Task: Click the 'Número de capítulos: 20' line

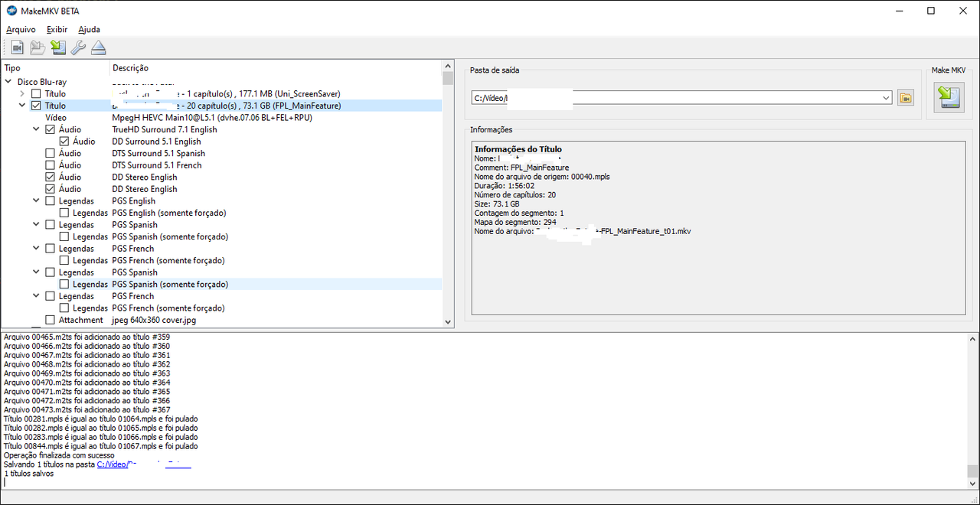Action: click(x=515, y=195)
